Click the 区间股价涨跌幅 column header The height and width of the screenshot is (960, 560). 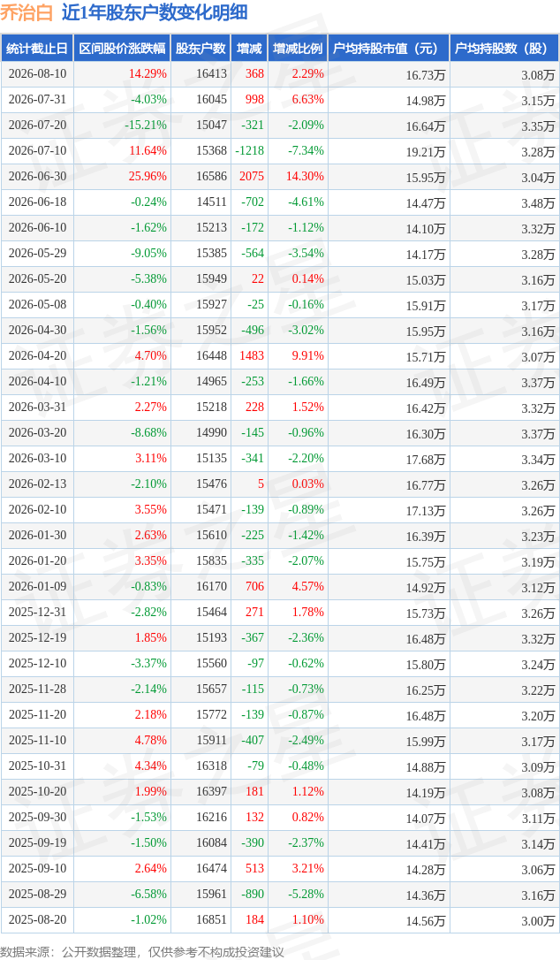point(123,49)
